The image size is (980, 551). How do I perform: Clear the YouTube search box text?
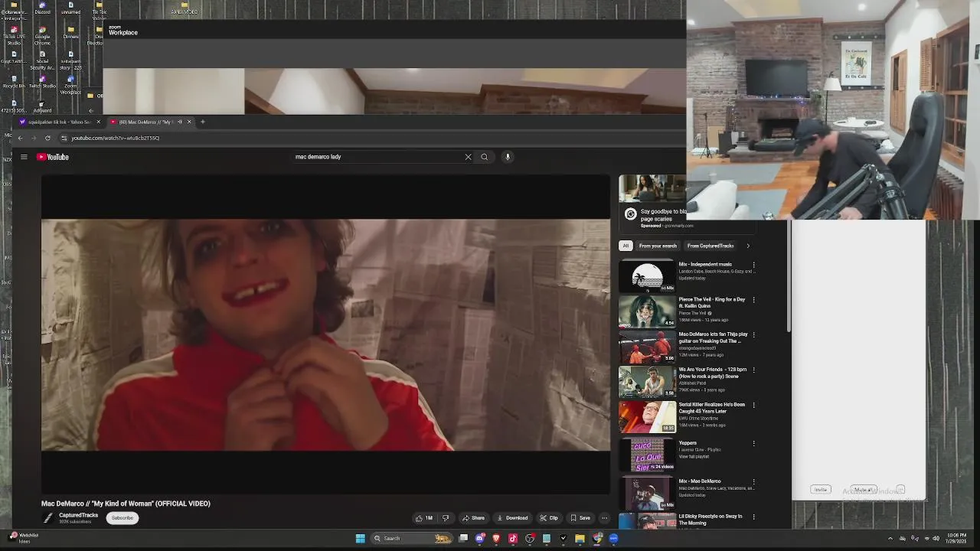pyautogui.click(x=468, y=157)
